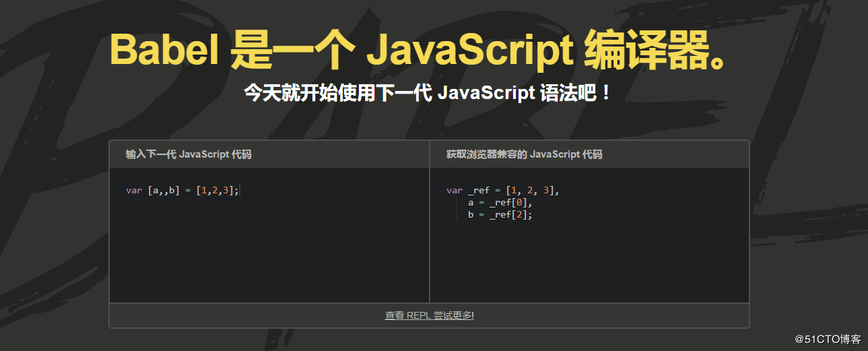Click the 输入下一代 JavaScript 代码 panel header
The width and height of the screenshot is (868, 351).
[x=189, y=154]
